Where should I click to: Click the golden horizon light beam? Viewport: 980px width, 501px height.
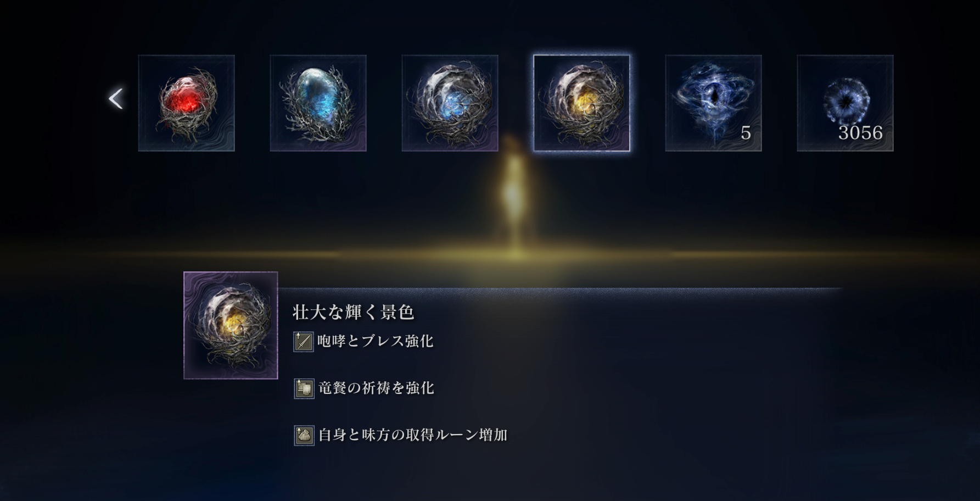[490, 254]
